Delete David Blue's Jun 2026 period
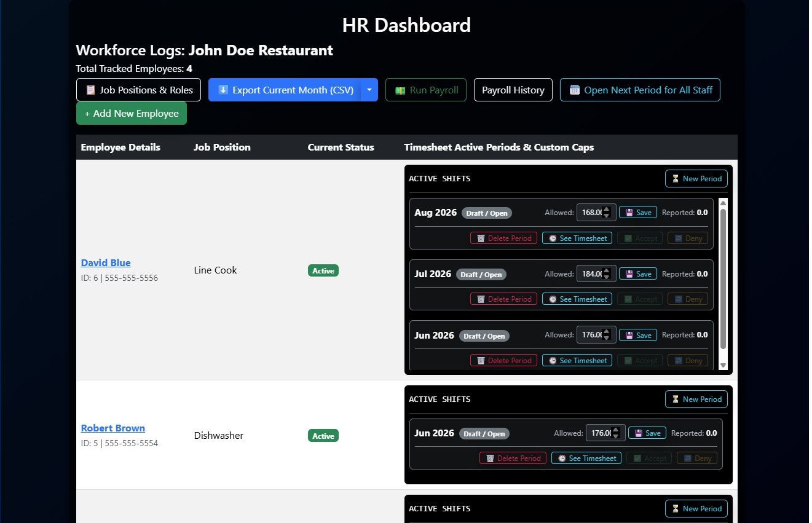 [x=504, y=360]
